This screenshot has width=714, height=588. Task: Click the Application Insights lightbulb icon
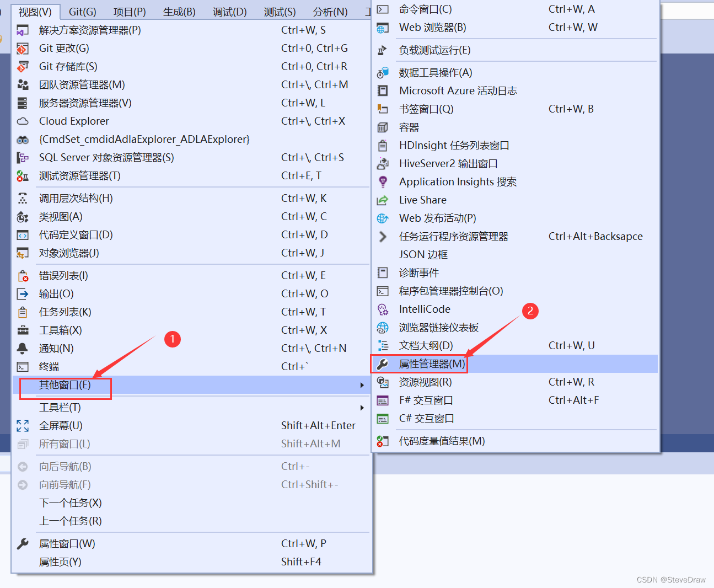coord(383,182)
